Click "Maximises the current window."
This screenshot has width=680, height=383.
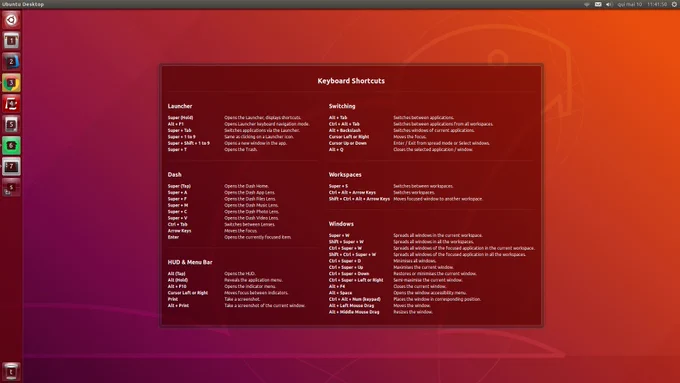click(423, 267)
